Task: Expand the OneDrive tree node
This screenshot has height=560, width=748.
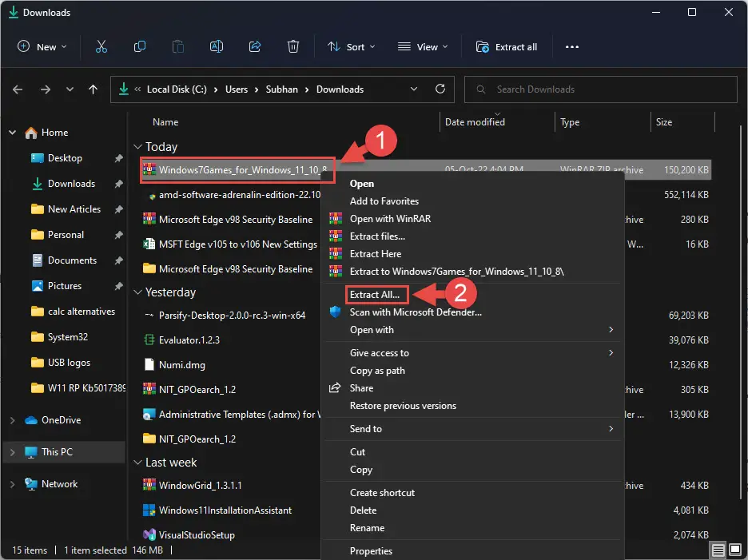Action: pyautogui.click(x=13, y=420)
